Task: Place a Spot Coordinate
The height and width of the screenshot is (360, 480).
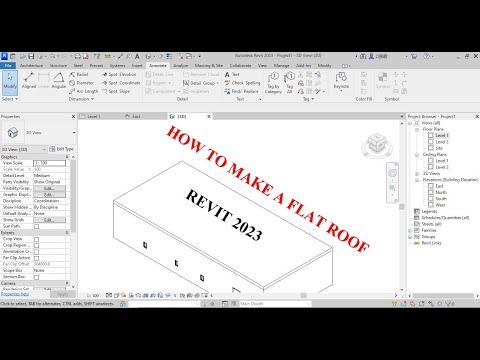Action: (x=121, y=83)
